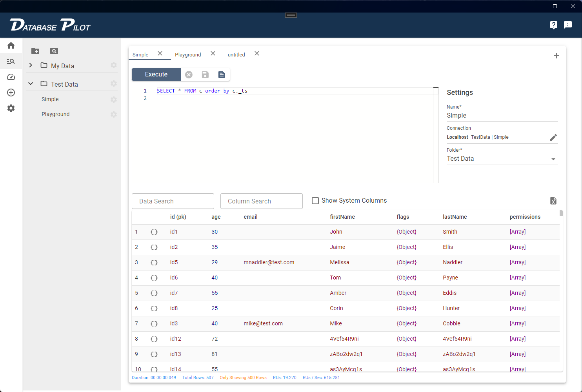The width and height of the screenshot is (582, 392).
Task: Click the drag handle at top center
Action: [291, 15]
